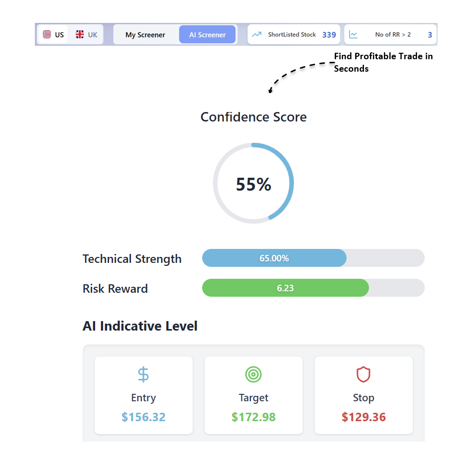Open the ShortListed Stock panel
Image resolution: width=476 pixels, height=467 pixels.
pyautogui.click(x=294, y=34)
